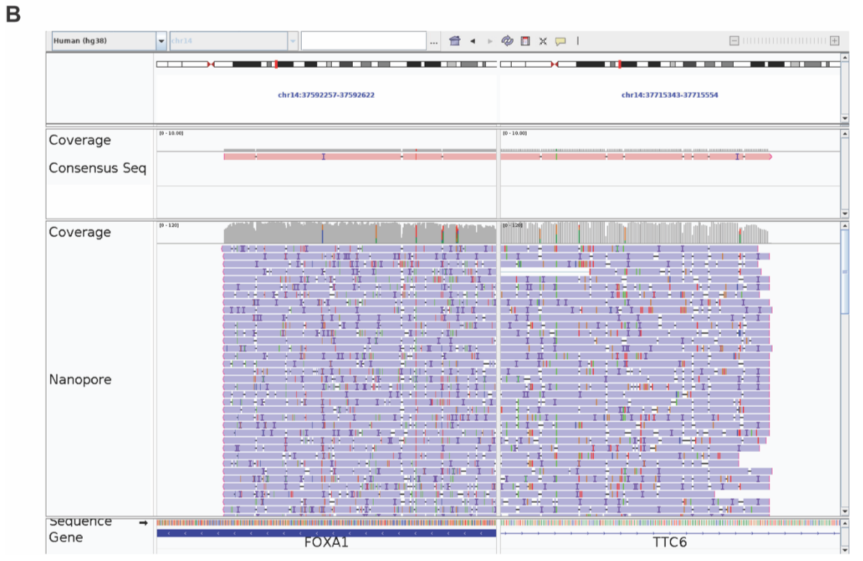Click the refresh display icon
The image size is (863, 561).
[x=507, y=41]
